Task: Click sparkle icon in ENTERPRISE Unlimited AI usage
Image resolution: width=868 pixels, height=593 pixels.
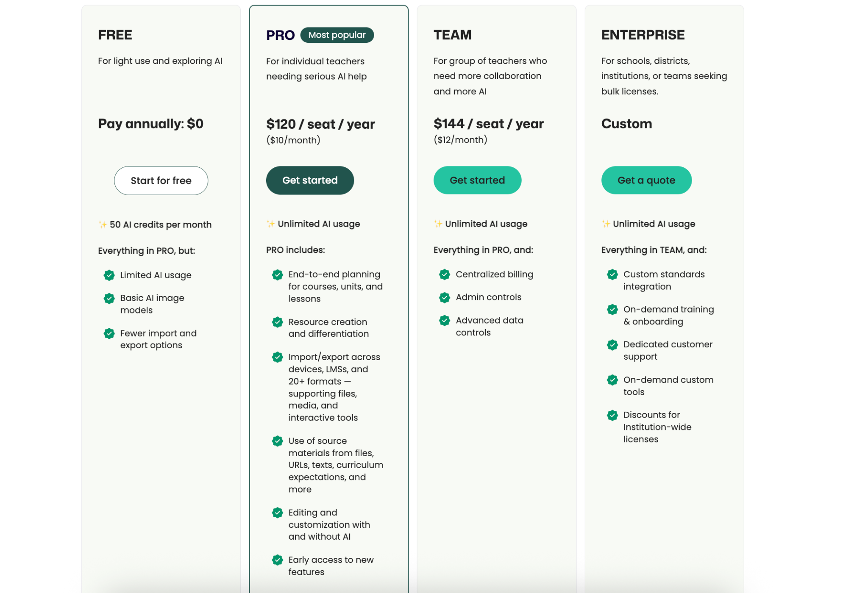Action: (606, 224)
